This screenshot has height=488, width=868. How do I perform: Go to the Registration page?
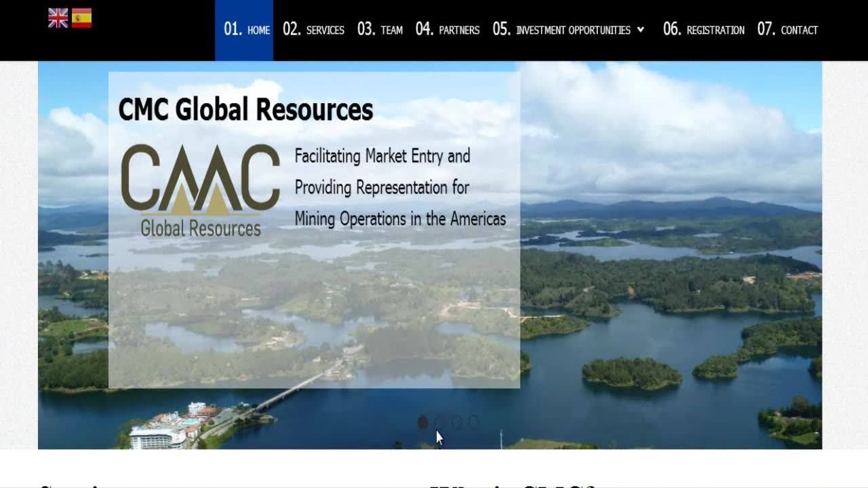point(703,30)
